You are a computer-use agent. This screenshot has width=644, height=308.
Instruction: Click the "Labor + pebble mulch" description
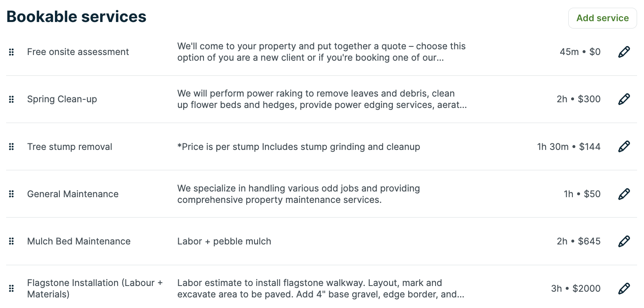[224, 242]
